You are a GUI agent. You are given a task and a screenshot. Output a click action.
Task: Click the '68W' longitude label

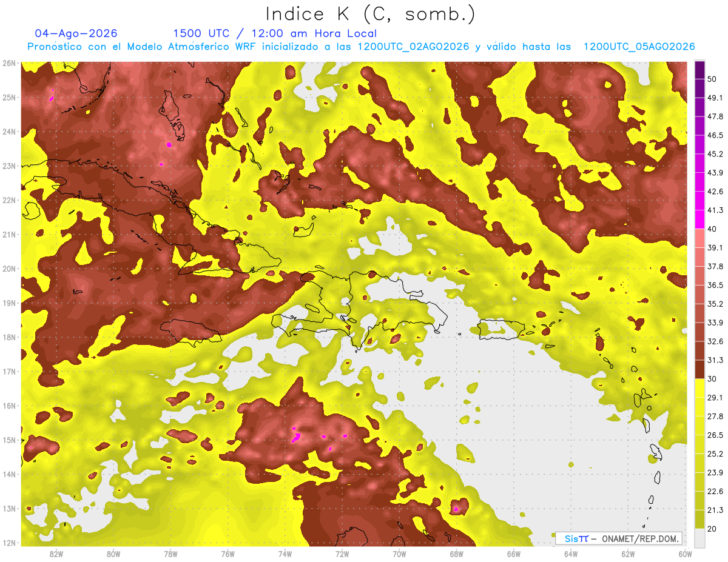coord(456,554)
